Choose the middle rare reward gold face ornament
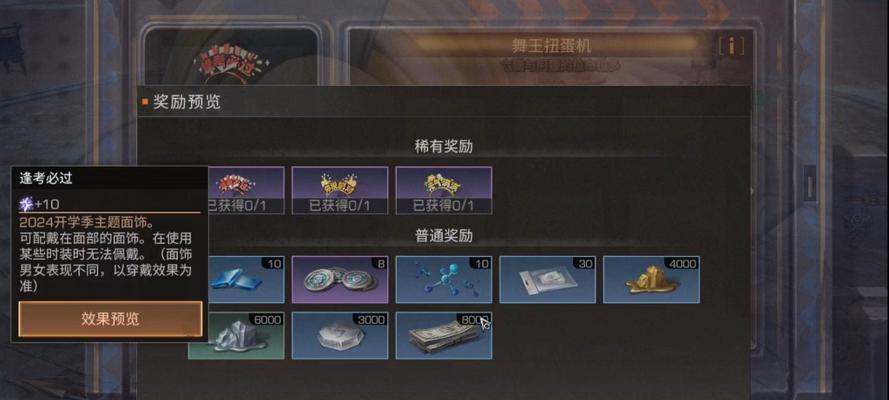The image size is (889, 400). pos(340,190)
